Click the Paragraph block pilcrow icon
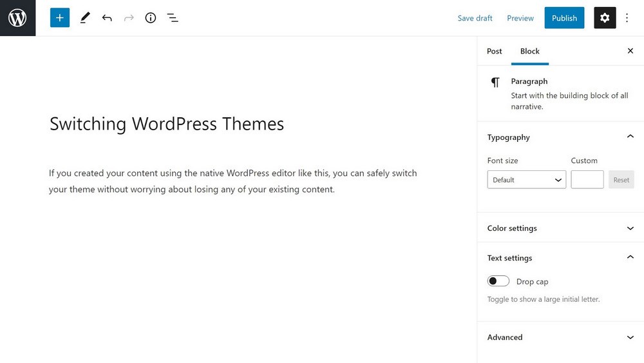Viewport: 644px width, 363px height. tap(495, 83)
